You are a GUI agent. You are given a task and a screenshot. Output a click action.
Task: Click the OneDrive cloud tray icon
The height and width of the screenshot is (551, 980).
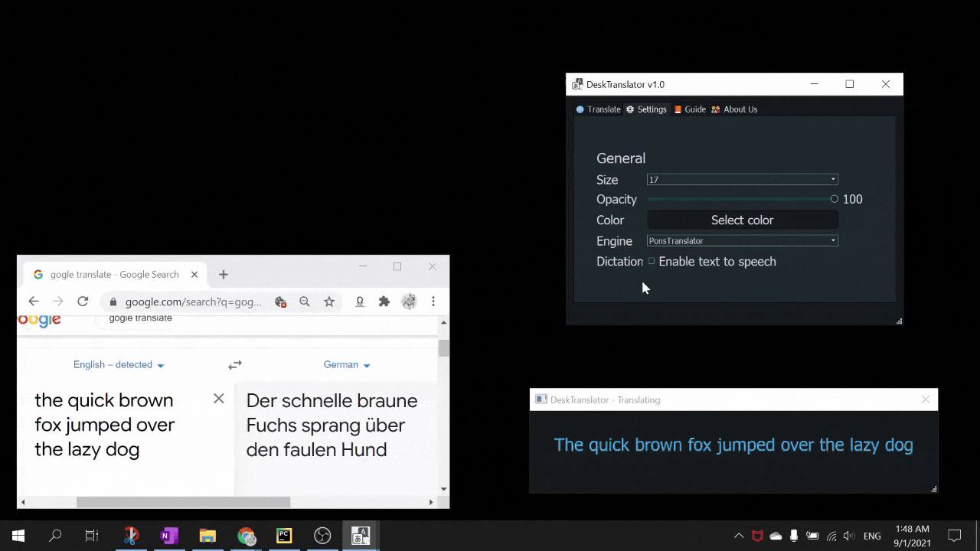(776, 536)
